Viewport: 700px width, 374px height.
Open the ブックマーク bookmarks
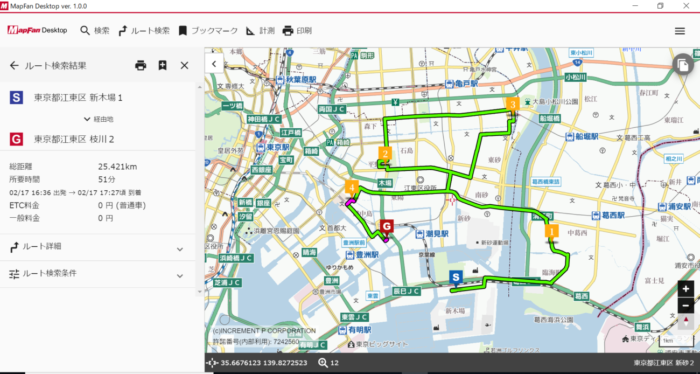(x=208, y=31)
